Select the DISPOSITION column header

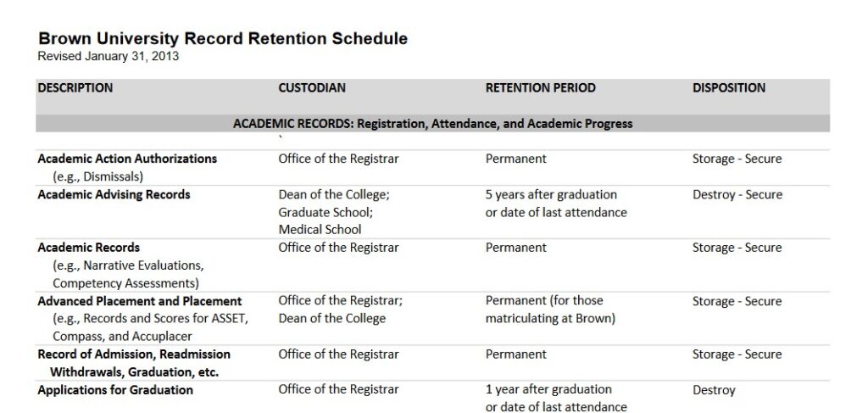pyautogui.click(x=728, y=88)
